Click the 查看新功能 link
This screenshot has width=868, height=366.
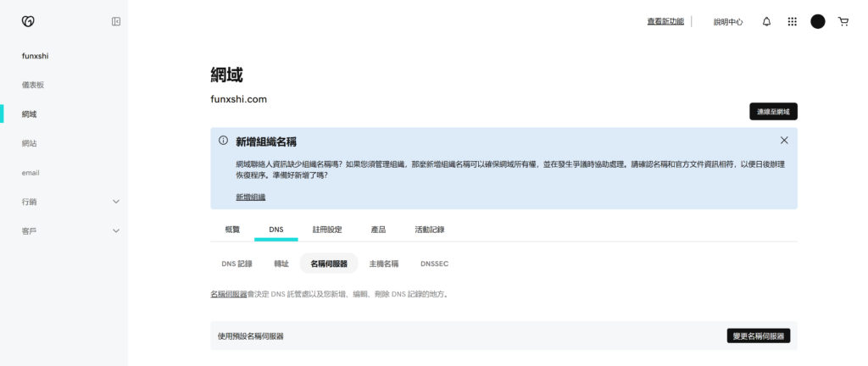pos(665,21)
